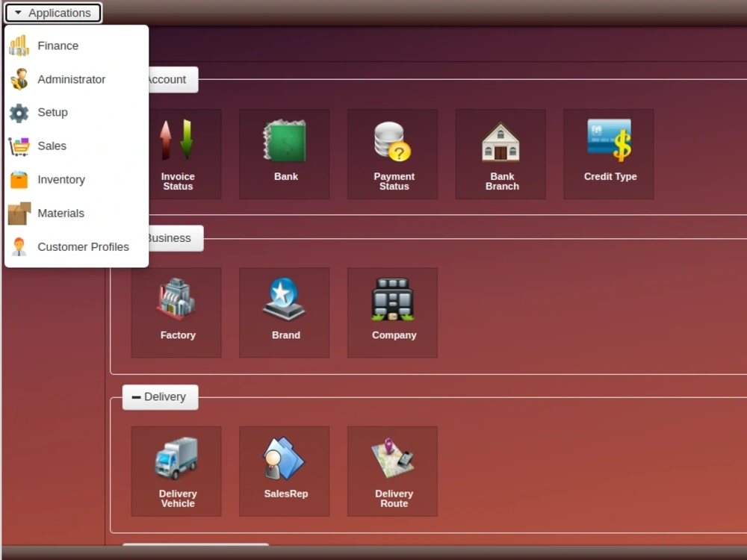This screenshot has width=747, height=560.
Task: Click the Bank Branch label text
Action: pyautogui.click(x=502, y=181)
